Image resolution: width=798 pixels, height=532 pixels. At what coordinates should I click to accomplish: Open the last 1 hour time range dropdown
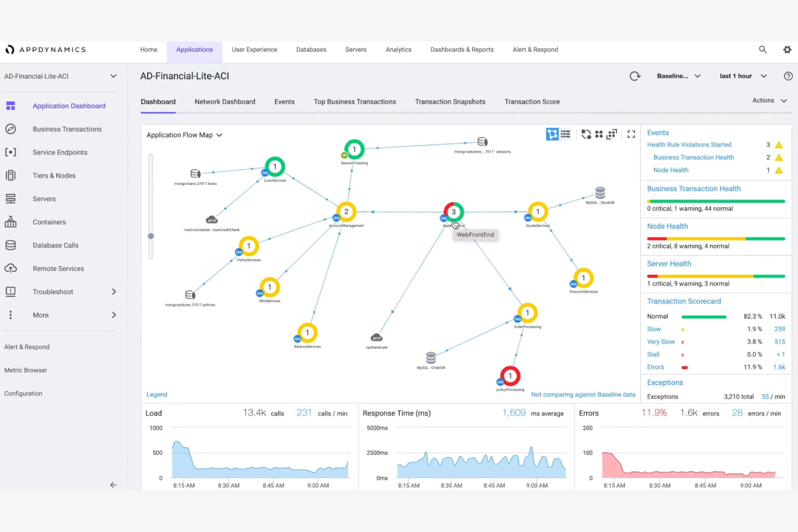click(x=743, y=76)
